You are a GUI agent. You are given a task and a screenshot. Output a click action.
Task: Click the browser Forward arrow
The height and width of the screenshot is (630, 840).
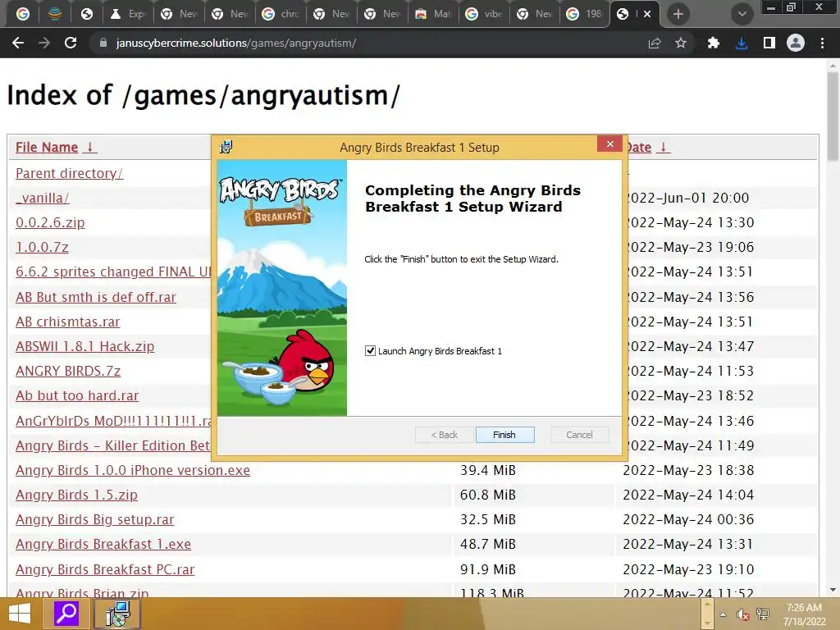[44, 43]
